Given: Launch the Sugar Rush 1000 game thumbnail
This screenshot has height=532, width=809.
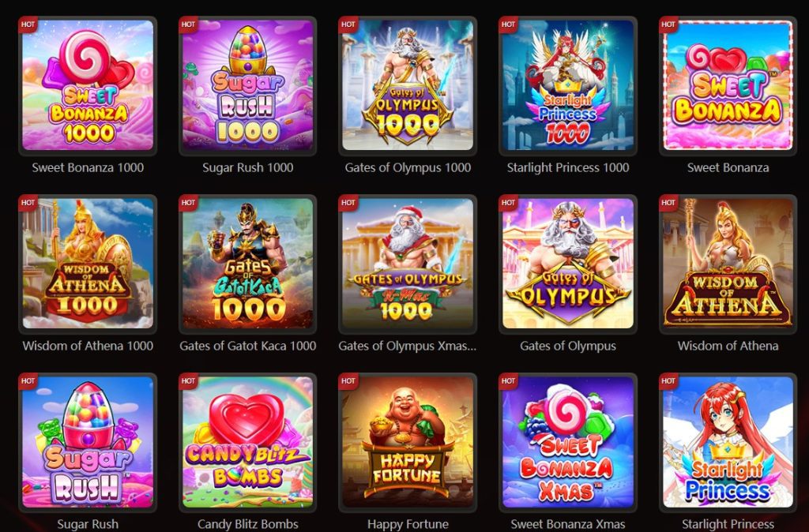Looking at the screenshot, I should tap(247, 85).
